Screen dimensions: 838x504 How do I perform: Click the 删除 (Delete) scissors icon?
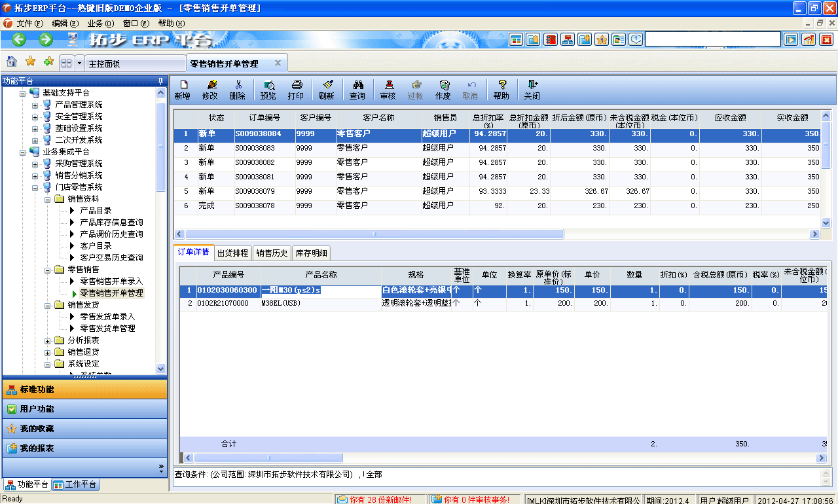coord(240,89)
